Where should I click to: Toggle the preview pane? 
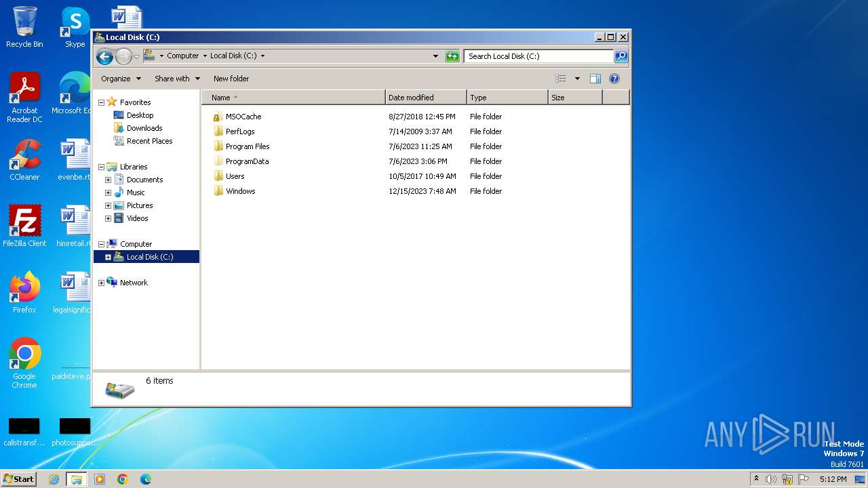(x=595, y=79)
